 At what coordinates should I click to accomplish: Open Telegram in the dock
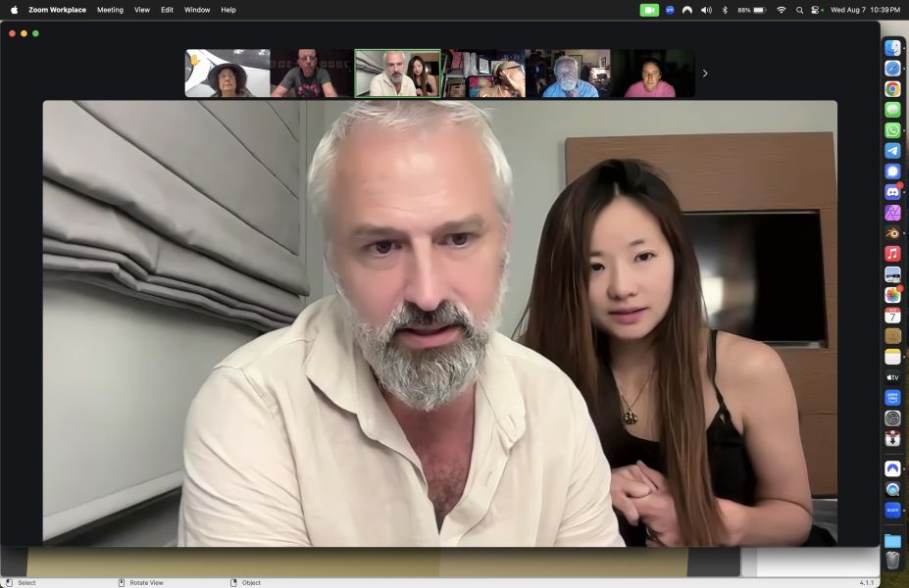click(x=892, y=151)
